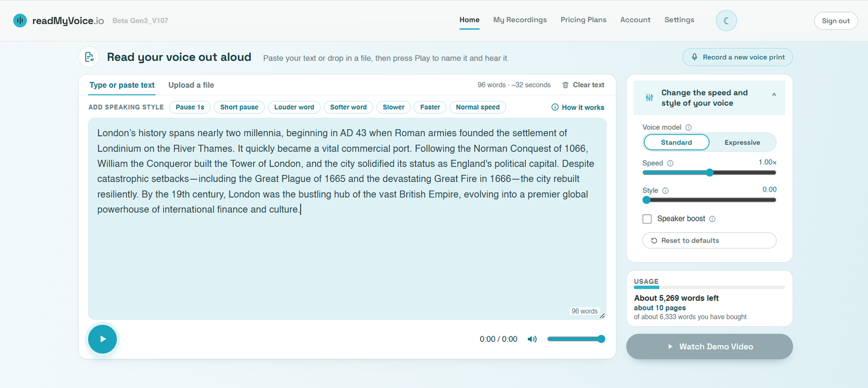This screenshot has height=388, width=868.
Task: Apply the Louder word style
Action: (x=294, y=107)
